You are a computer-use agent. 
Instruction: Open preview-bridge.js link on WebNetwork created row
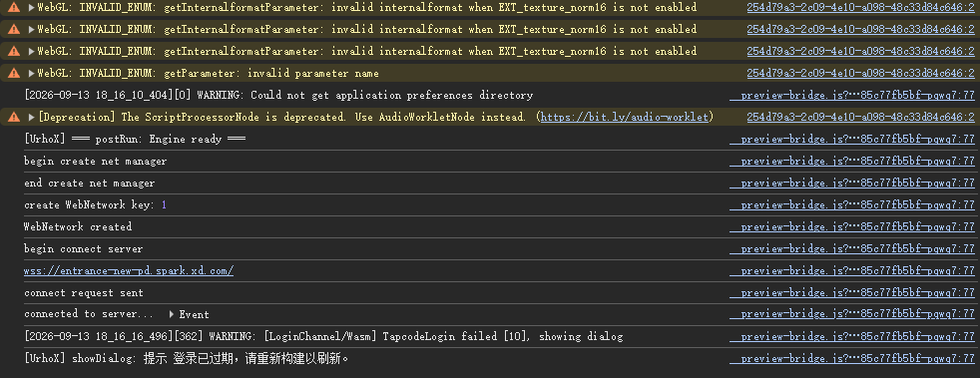point(852,226)
